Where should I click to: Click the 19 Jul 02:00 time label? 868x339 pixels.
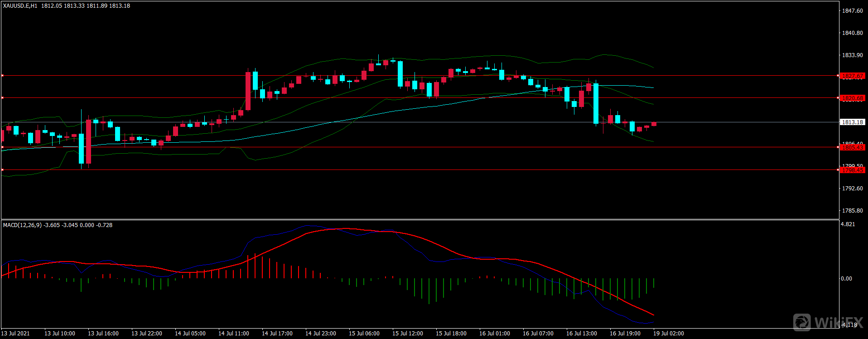pyautogui.click(x=669, y=334)
